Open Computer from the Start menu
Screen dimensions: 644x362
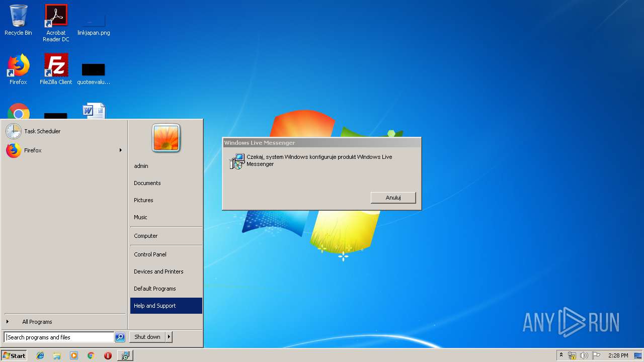click(166, 236)
